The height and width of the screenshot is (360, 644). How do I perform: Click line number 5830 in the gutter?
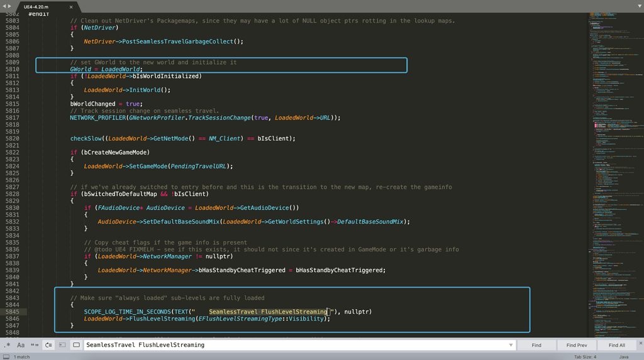point(13,208)
